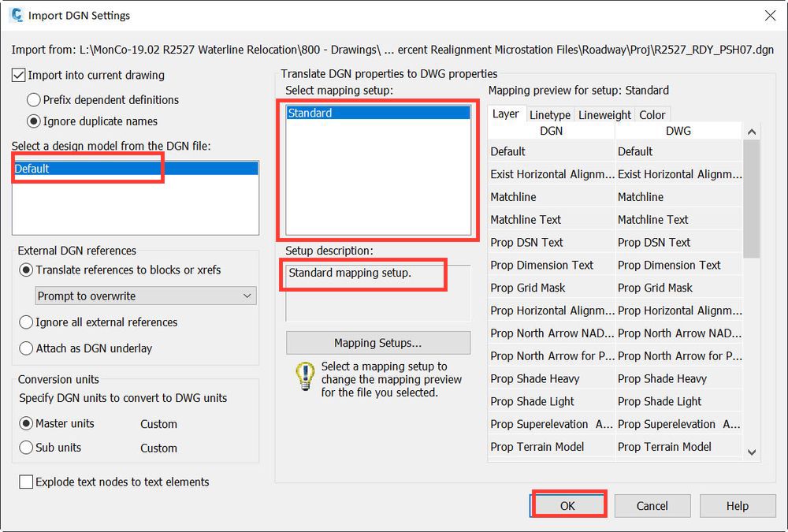Open the Help dialog

[737, 505]
